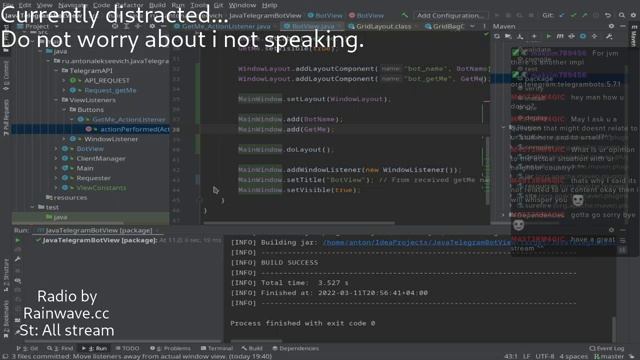
Task: Click the Build Project hammer icon
Action: pos(404,15)
